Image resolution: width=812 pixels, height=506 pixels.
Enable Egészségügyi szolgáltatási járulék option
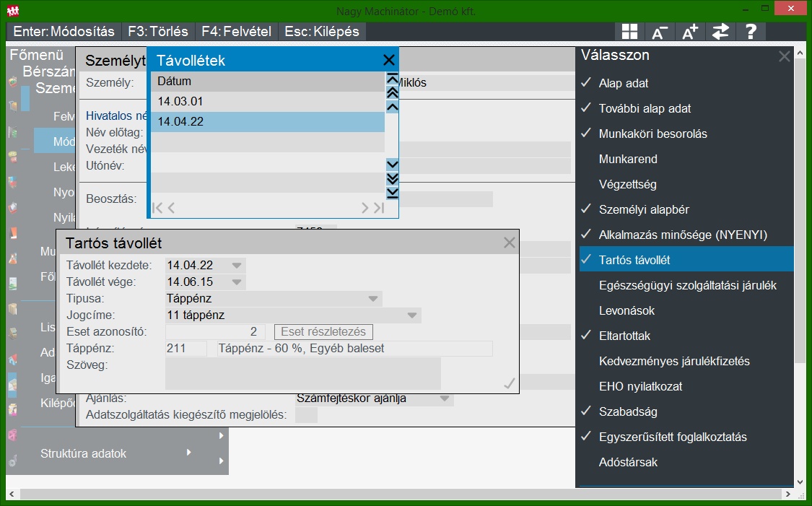(x=686, y=285)
